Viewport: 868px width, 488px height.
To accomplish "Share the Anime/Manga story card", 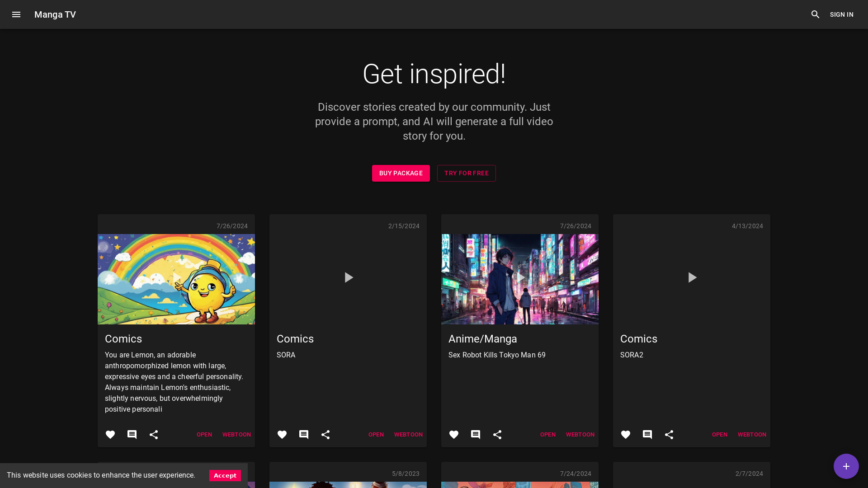I will pos(497,435).
